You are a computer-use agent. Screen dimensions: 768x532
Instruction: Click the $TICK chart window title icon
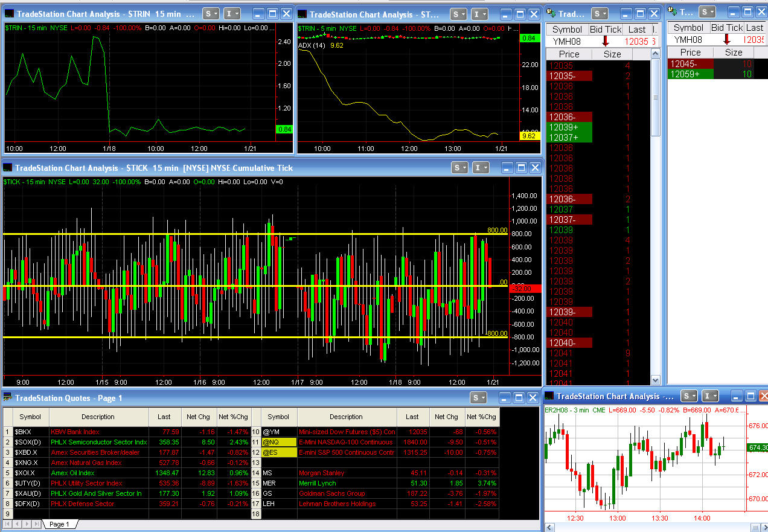click(x=8, y=168)
